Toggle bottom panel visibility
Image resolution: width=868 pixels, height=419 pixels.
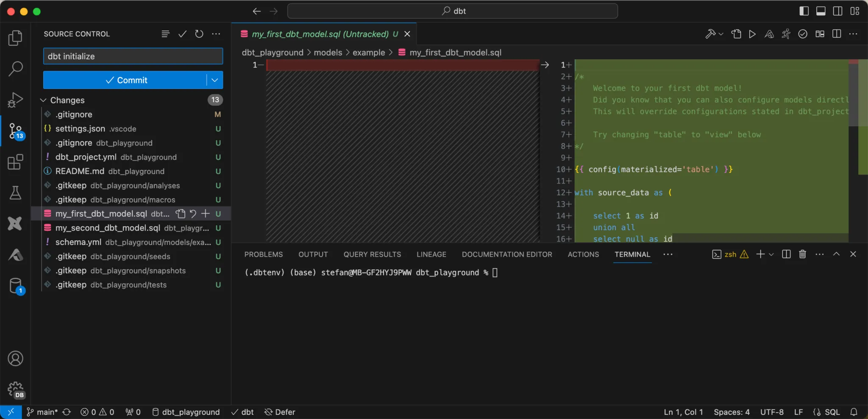(821, 11)
